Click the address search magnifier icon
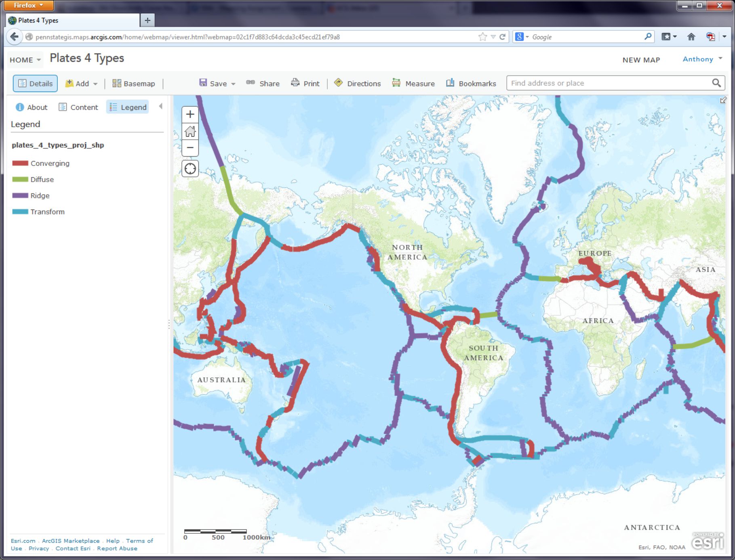Viewport: 735px width, 560px height. coord(716,83)
